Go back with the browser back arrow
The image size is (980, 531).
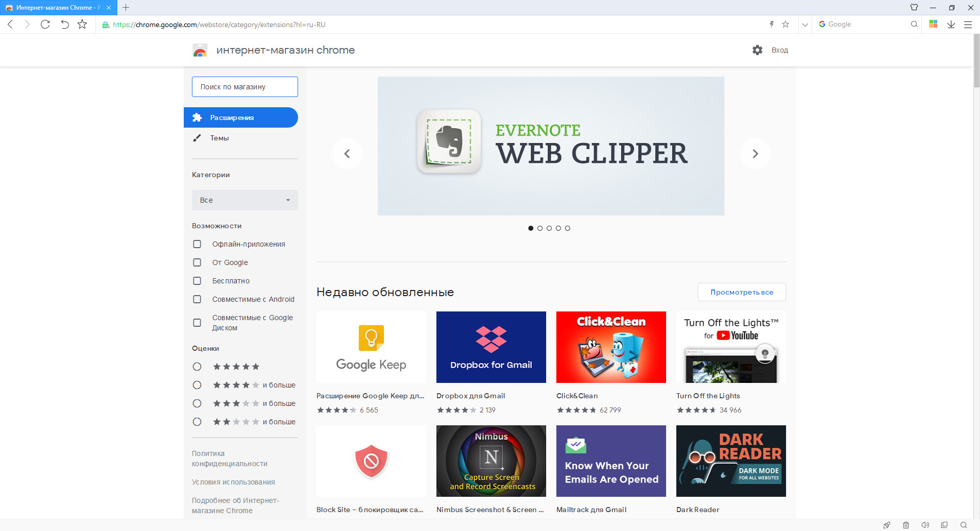10,24
